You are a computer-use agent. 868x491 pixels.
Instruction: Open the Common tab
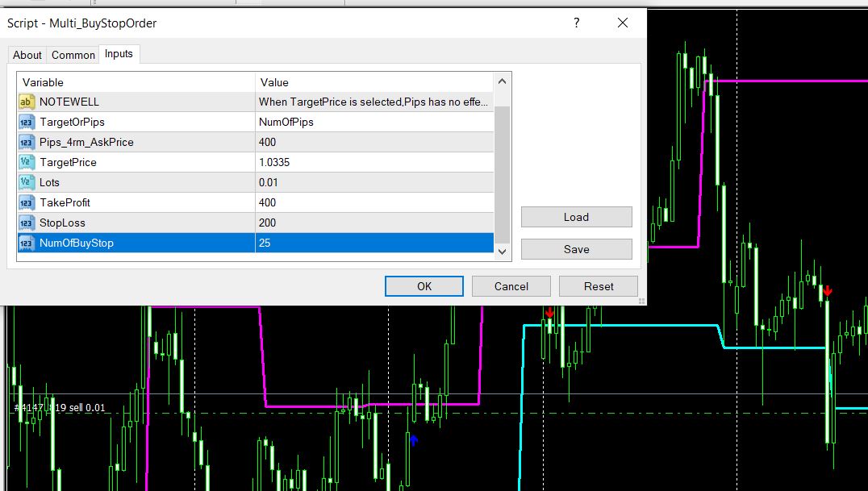pyautogui.click(x=73, y=55)
